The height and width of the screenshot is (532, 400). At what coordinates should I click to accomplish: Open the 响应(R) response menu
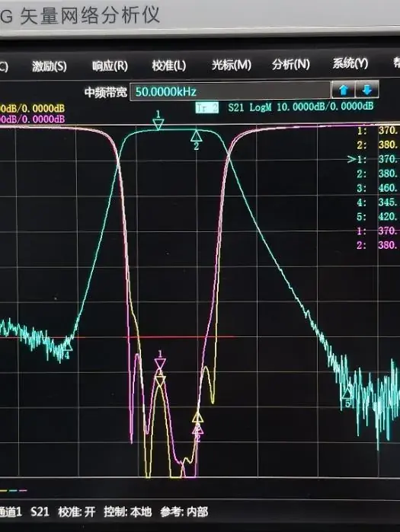click(110, 65)
